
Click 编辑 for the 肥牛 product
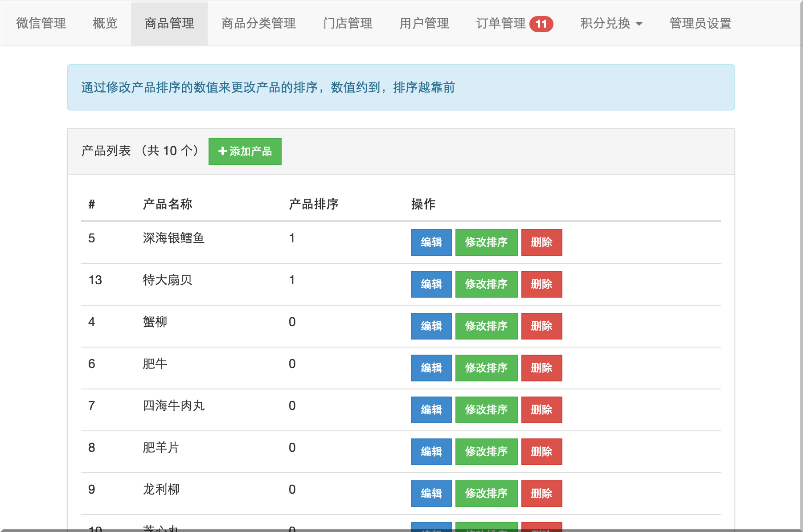[x=430, y=368]
